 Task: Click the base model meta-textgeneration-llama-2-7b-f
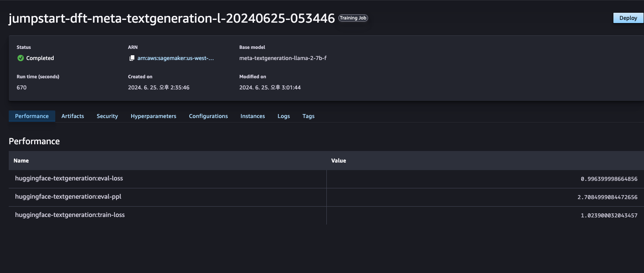click(x=283, y=58)
